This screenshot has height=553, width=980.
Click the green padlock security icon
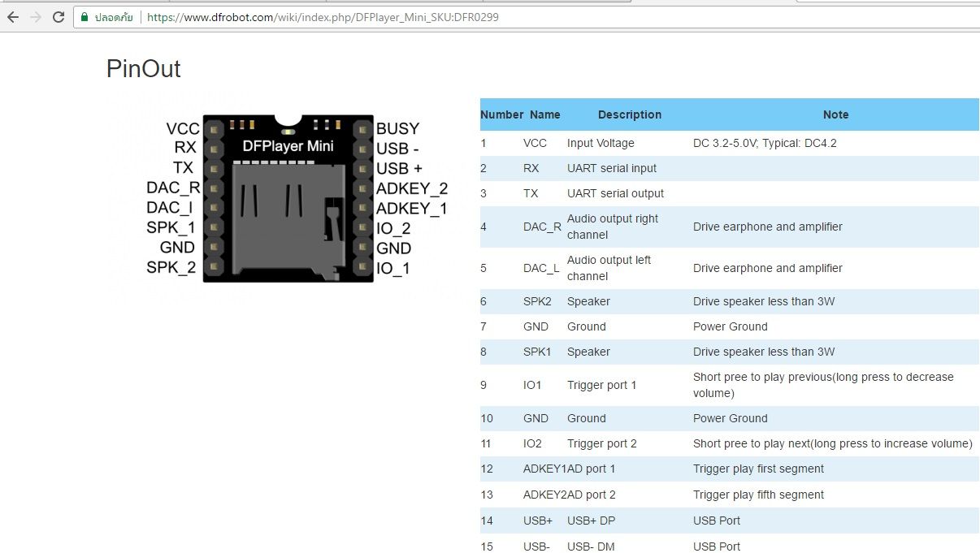pos(84,16)
